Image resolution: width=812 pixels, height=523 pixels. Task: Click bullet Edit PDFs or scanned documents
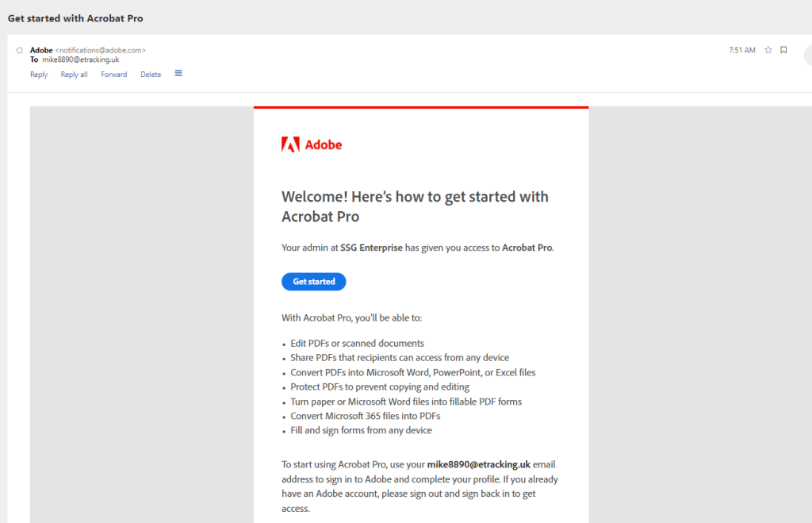[x=358, y=343]
